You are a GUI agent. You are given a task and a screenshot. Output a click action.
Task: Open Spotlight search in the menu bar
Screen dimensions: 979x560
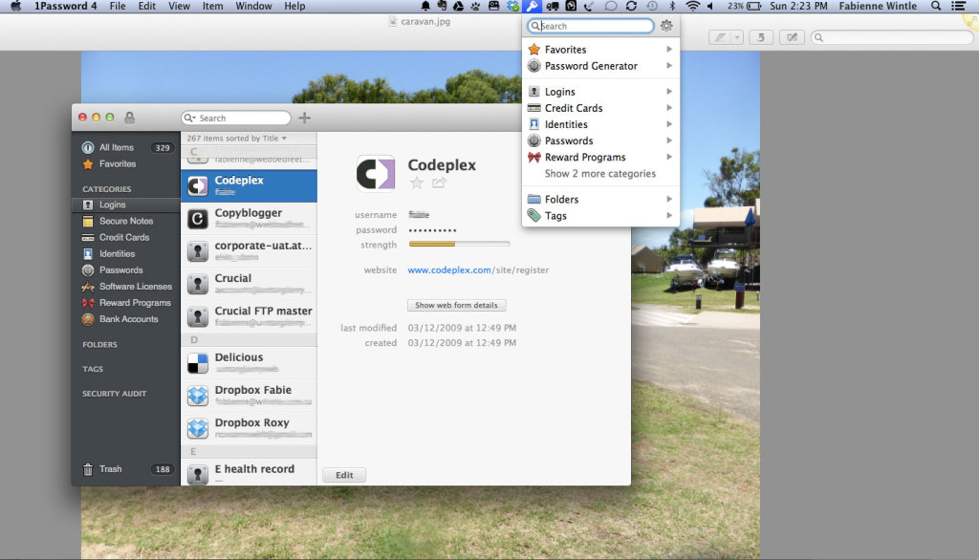point(936,7)
